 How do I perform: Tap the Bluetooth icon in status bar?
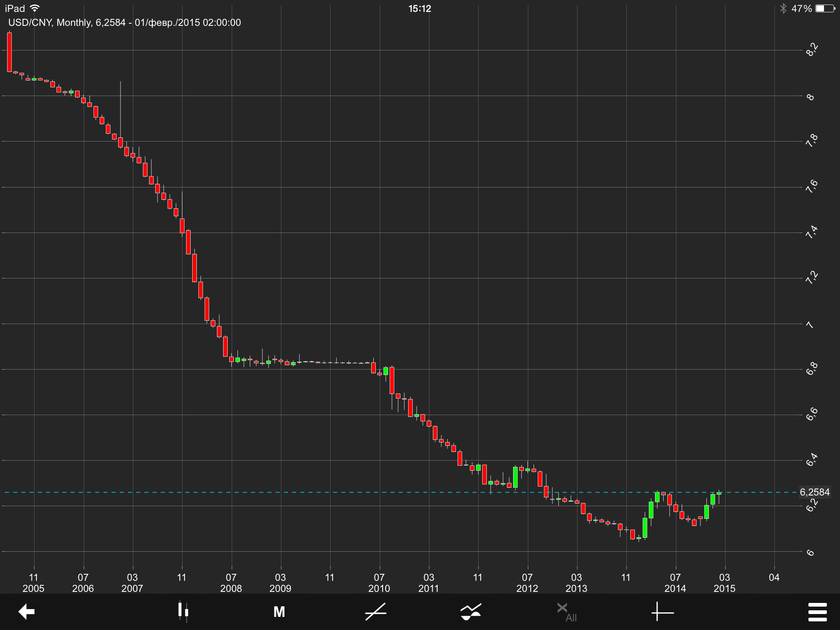(x=783, y=9)
